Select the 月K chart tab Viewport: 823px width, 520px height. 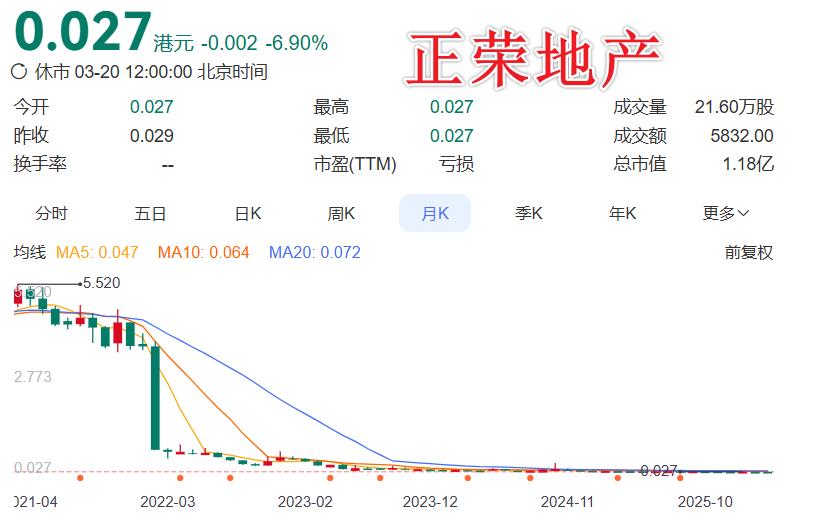click(435, 213)
